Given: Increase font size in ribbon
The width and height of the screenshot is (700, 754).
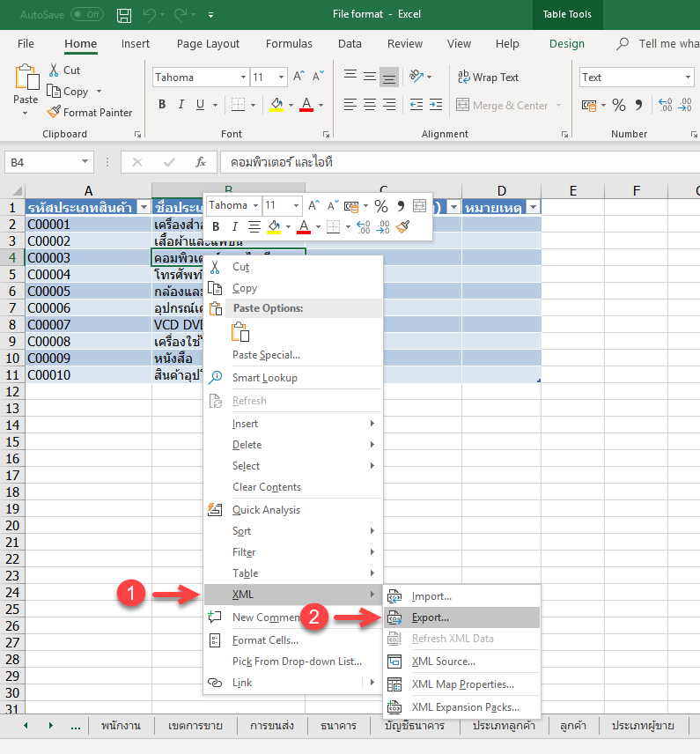Looking at the screenshot, I should coord(298,77).
